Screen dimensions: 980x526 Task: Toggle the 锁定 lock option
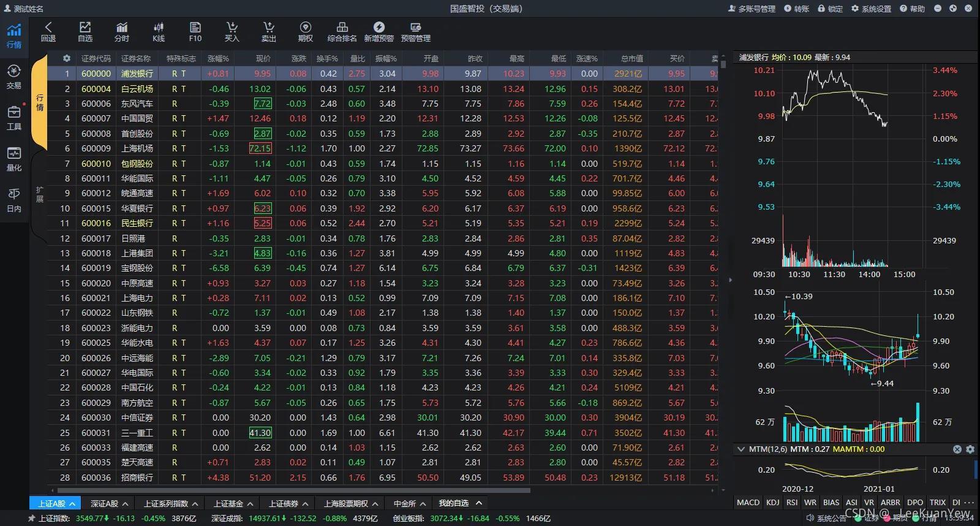[x=830, y=9]
